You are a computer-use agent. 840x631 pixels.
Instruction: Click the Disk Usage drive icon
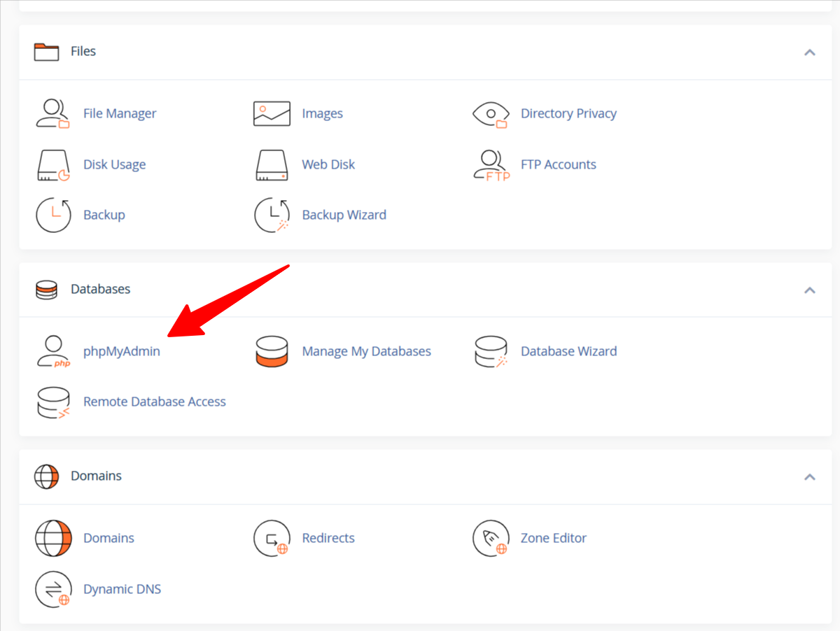pos(53,165)
